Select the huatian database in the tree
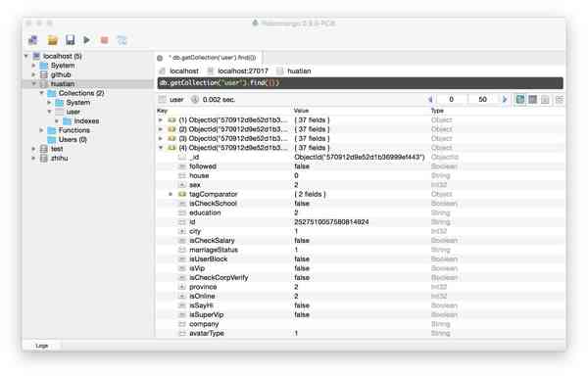The width and height of the screenshot is (588, 377). click(x=63, y=83)
